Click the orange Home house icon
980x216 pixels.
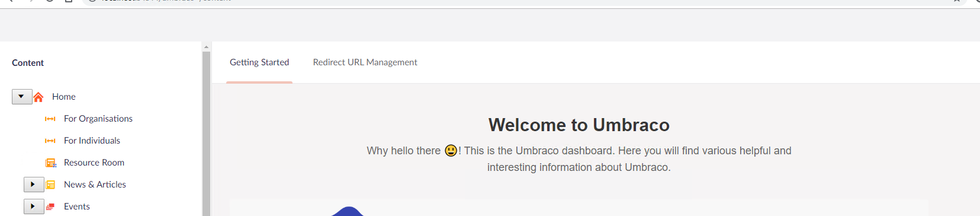coord(38,97)
